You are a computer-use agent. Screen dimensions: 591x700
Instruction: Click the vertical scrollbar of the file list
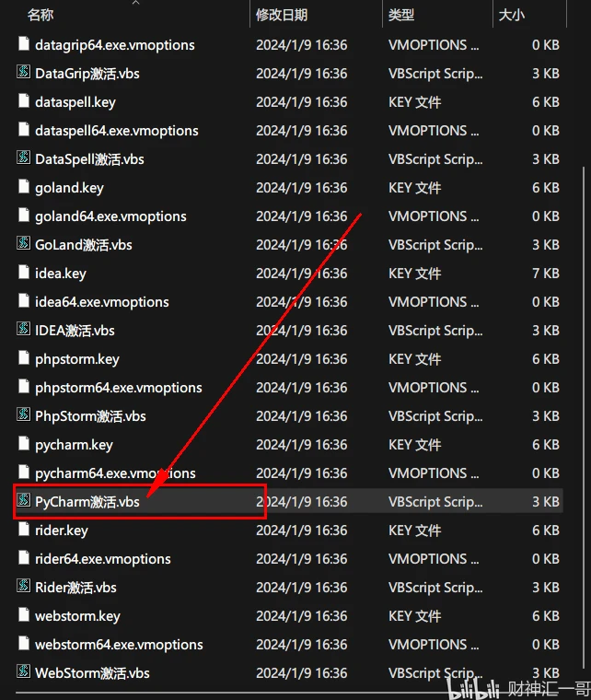[583, 418]
